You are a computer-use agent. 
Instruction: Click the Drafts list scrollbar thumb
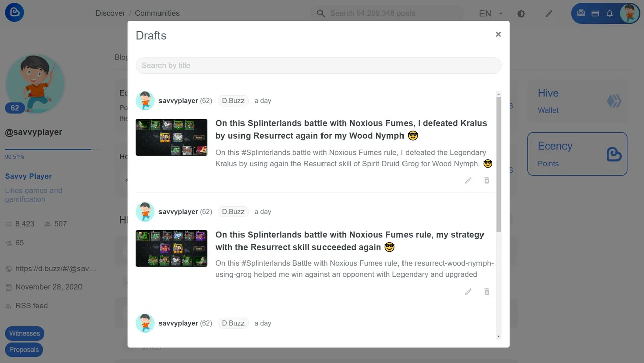point(499,165)
